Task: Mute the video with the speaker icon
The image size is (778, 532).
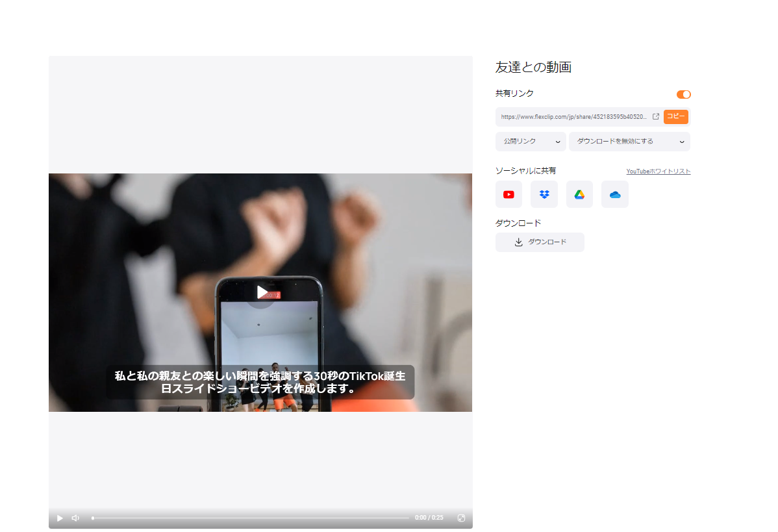Action: (75, 518)
